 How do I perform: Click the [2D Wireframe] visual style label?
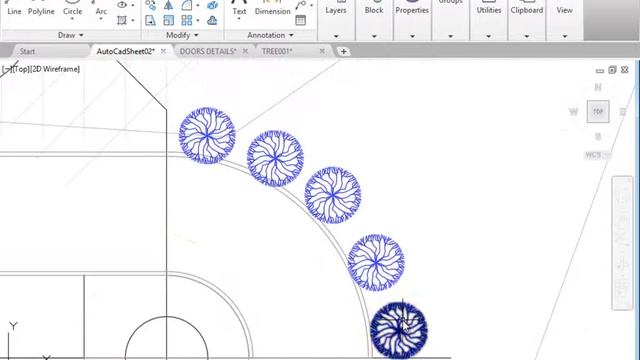(x=55, y=69)
